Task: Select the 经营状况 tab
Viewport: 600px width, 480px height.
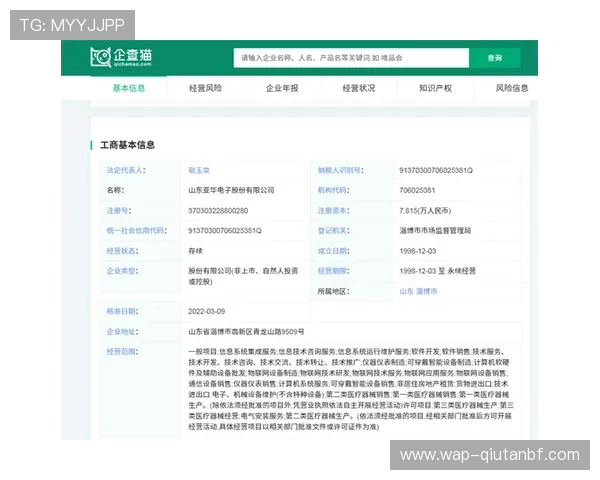Action: click(359, 88)
